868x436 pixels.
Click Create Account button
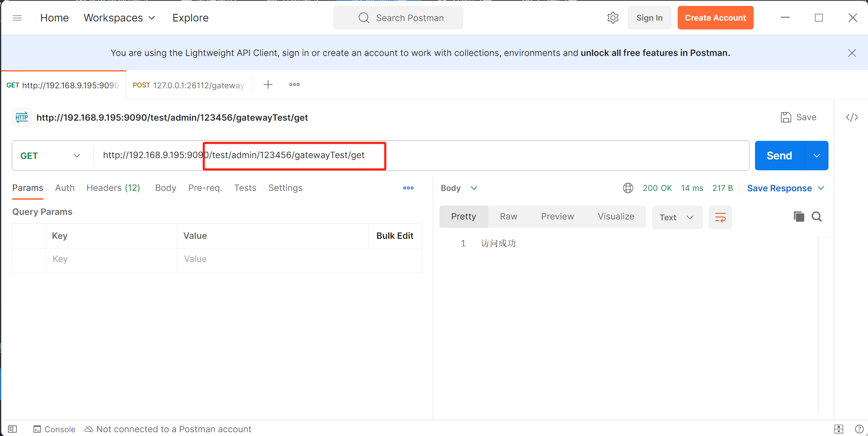pos(715,18)
